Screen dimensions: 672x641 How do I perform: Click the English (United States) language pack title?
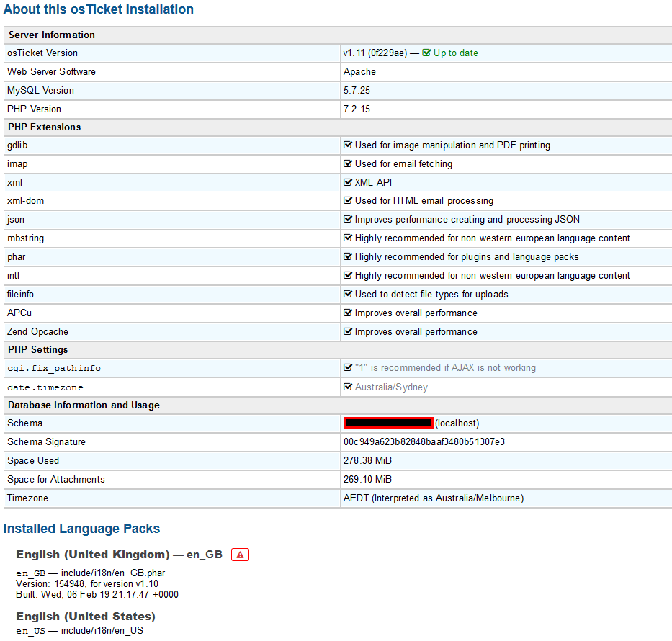point(86,617)
